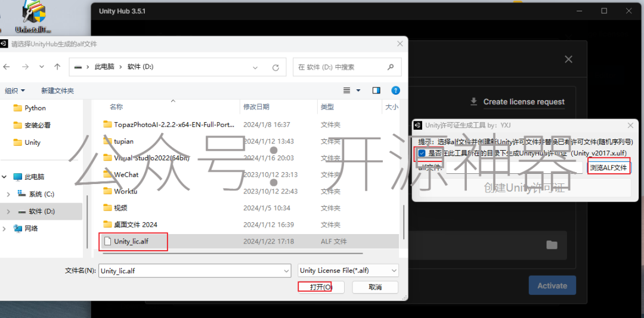Go back in the file dialog
Screen dimensions: 644x318
click(7, 67)
